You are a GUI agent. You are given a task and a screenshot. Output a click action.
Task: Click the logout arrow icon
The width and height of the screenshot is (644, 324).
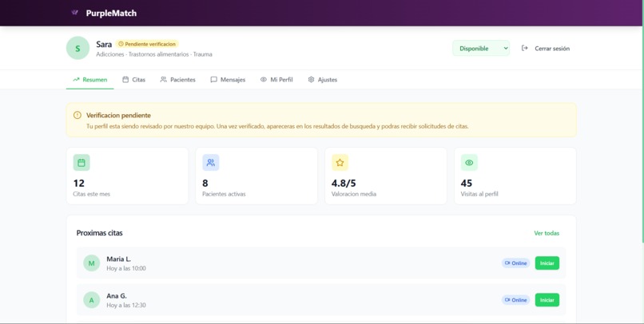pos(524,48)
